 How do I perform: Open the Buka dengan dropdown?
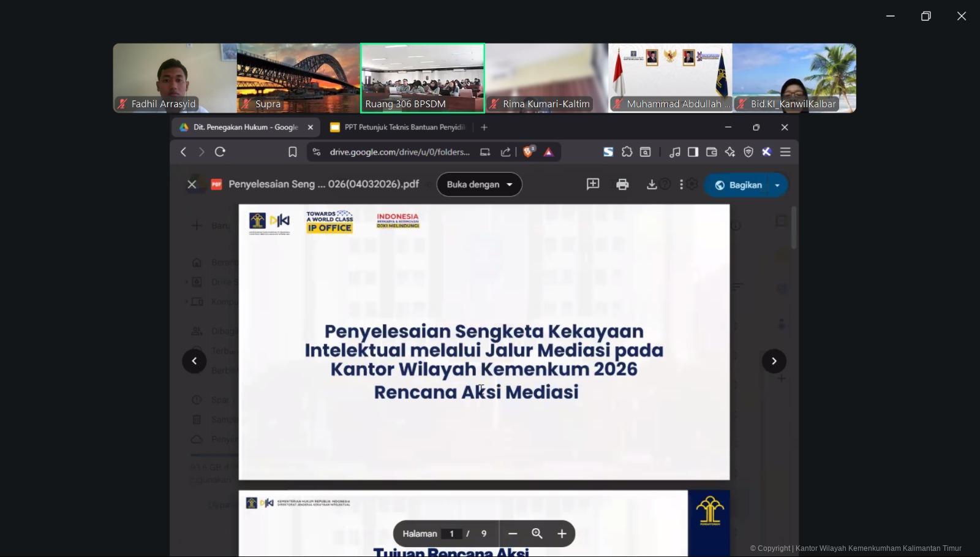[x=479, y=184]
